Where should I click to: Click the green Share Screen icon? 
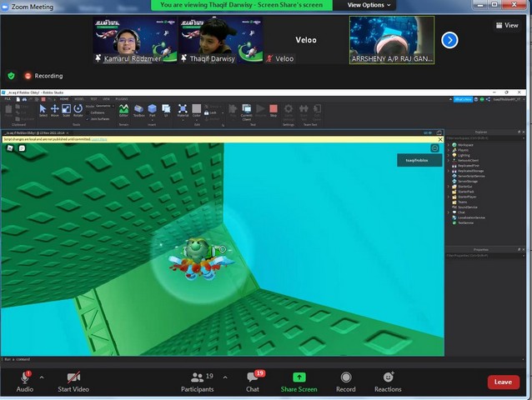coord(299,377)
